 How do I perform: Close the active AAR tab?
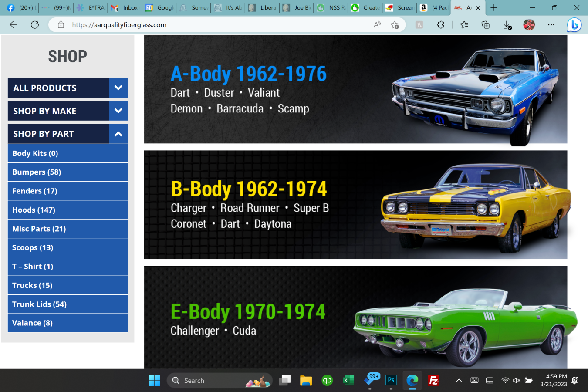coord(478,8)
